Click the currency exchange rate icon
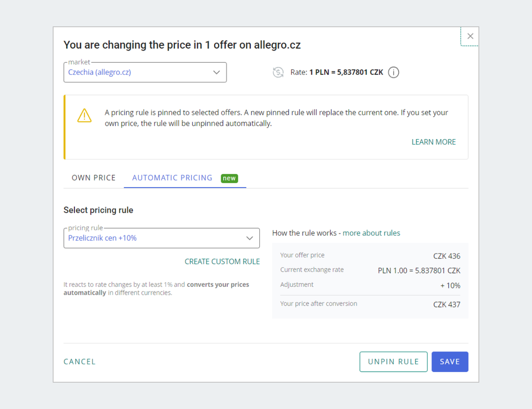This screenshot has height=409, width=532. point(278,72)
